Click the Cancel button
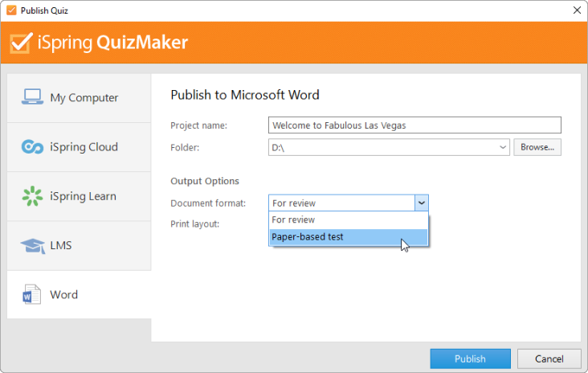Image resolution: width=588 pixels, height=373 pixels. [549, 359]
